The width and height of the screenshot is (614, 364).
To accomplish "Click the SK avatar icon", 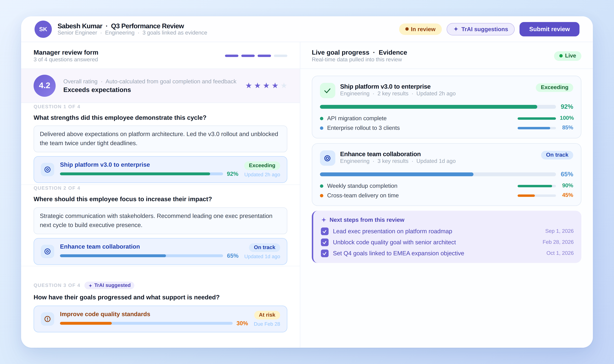I will pyautogui.click(x=43, y=29).
